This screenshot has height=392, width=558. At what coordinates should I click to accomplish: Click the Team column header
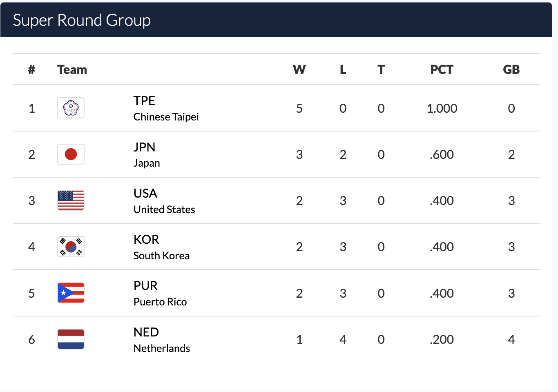click(72, 69)
